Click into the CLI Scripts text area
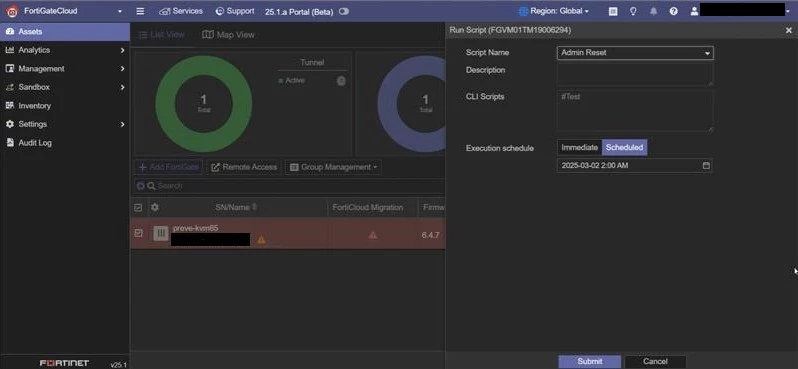This screenshot has height=369, width=798. click(635, 111)
